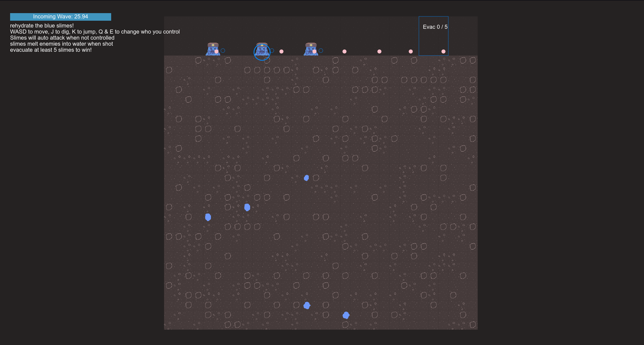Click the rightmost hat-wearing blue slime
Viewport: 644px width, 345px height.
[311, 49]
